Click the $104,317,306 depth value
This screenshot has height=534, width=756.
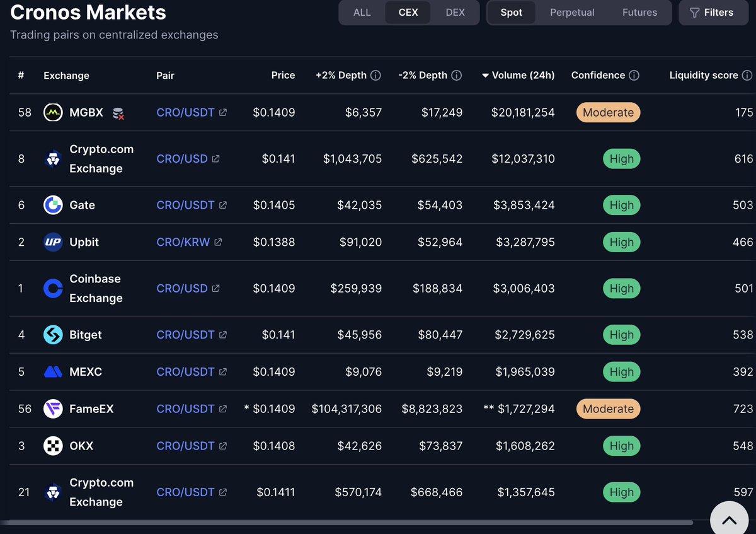tap(346, 409)
